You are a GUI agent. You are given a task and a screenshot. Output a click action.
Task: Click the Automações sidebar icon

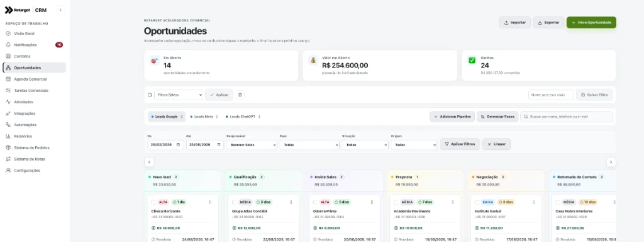pos(8,125)
